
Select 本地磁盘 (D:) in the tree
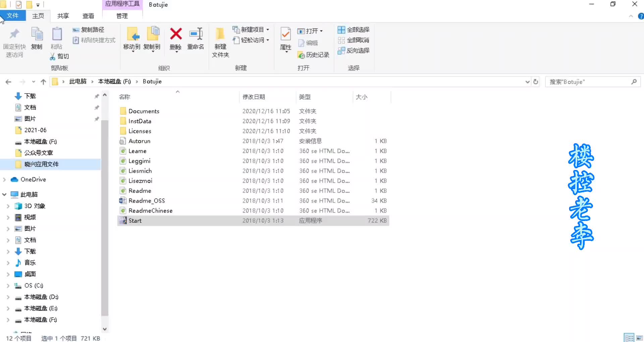[41, 297]
